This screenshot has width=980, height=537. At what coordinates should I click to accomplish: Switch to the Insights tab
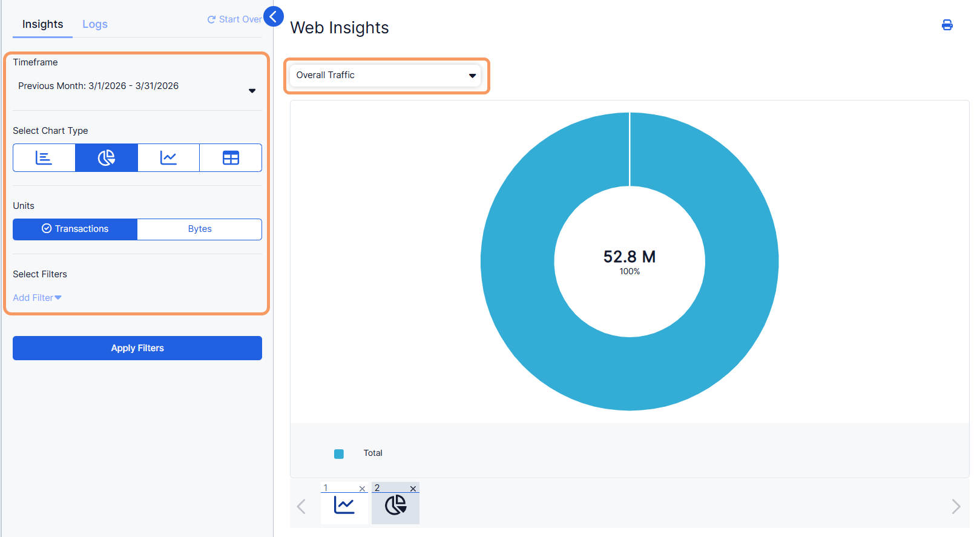tap(42, 24)
